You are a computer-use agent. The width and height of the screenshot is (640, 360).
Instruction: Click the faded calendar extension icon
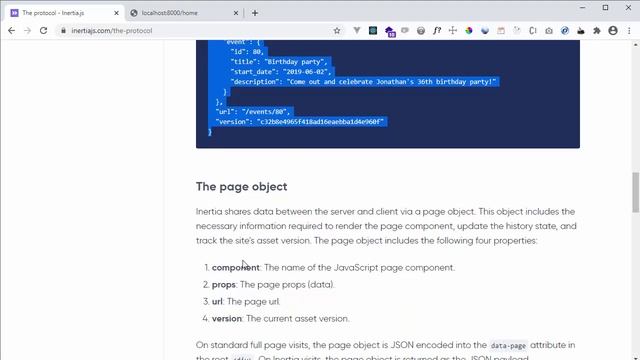click(501, 30)
